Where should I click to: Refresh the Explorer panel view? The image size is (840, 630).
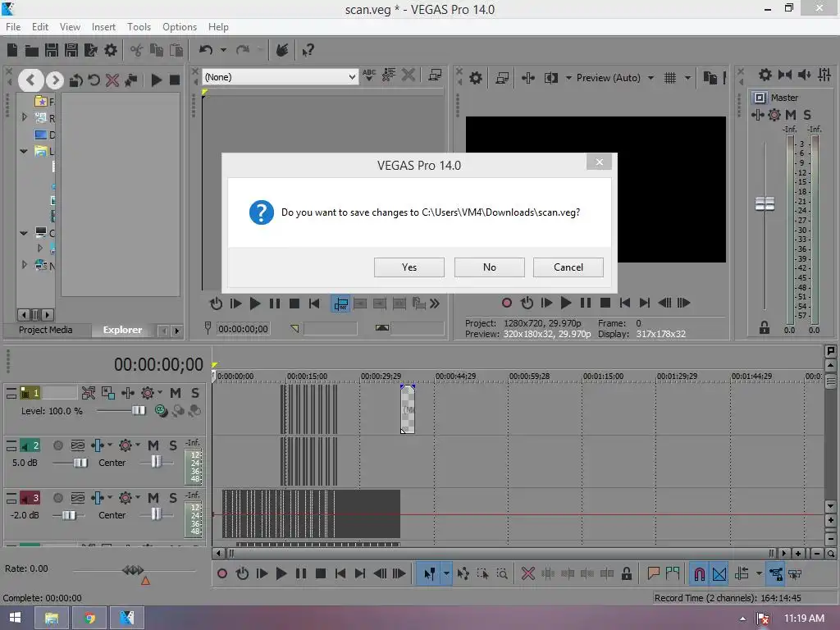pyautogui.click(x=94, y=80)
